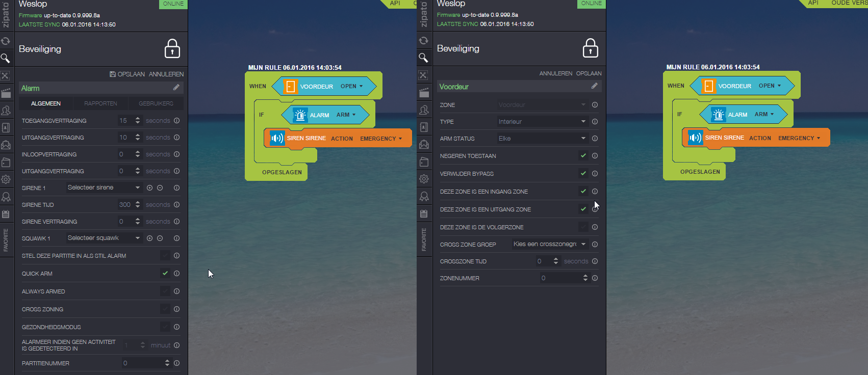Toggle the Quick Arm checkbox

coord(165,274)
